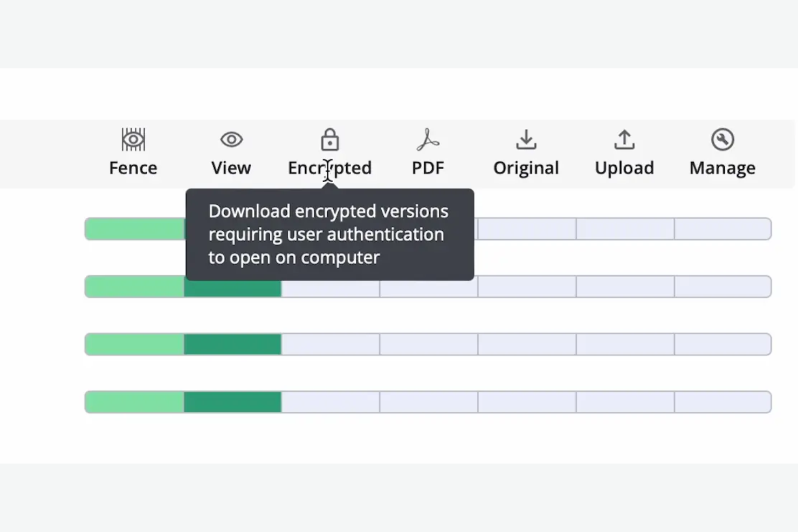Select the Fence tool icon
798x532 pixels.
133,140
